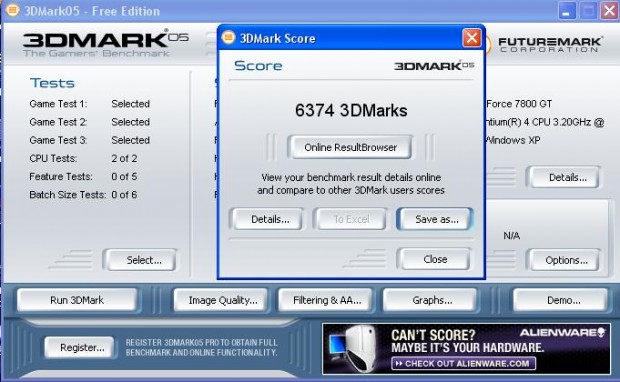Maximize the 3DMark05 main window
This screenshot has width=620, height=382.
[x=588, y=11]
